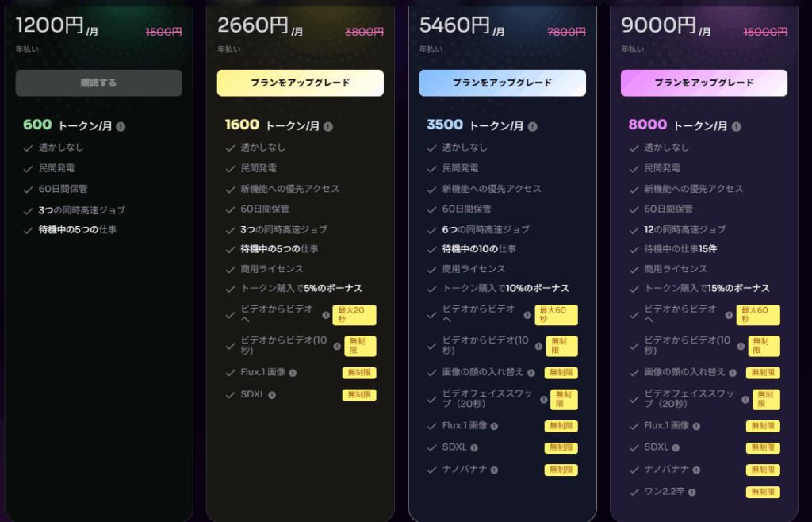Click 無制限 badge next to ワン2.2辛
This screenshot has width=812, height=522.
pyautogui.click(x=763, y=493)
